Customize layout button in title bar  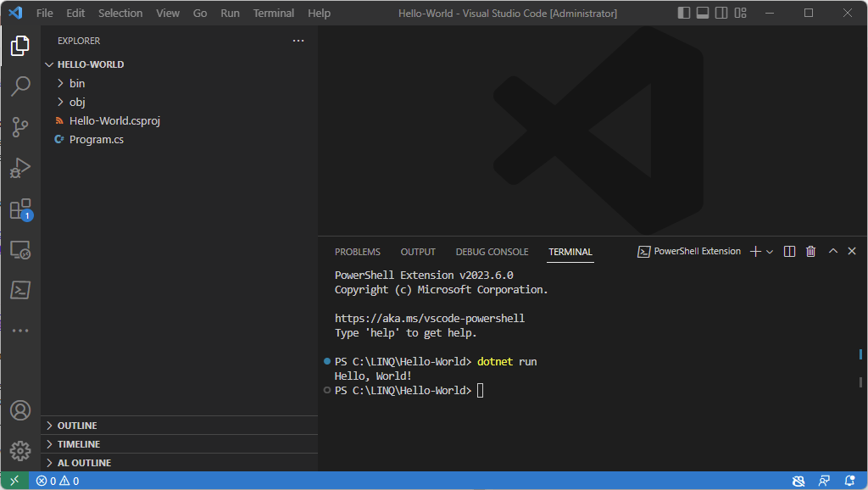pos(741,13)
